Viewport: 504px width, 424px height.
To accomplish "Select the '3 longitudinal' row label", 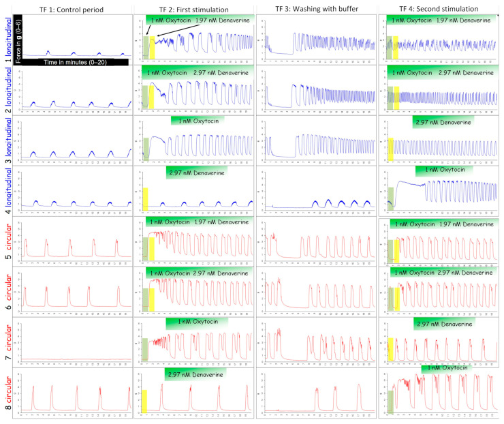I will [x=8, y=140].
